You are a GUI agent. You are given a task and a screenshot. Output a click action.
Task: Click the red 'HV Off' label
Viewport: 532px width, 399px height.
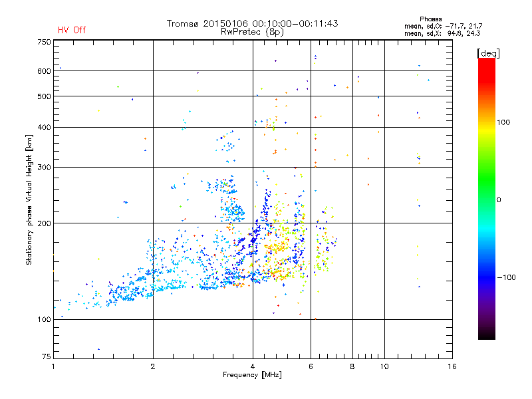pyautogui.click(x=72, y=30)
